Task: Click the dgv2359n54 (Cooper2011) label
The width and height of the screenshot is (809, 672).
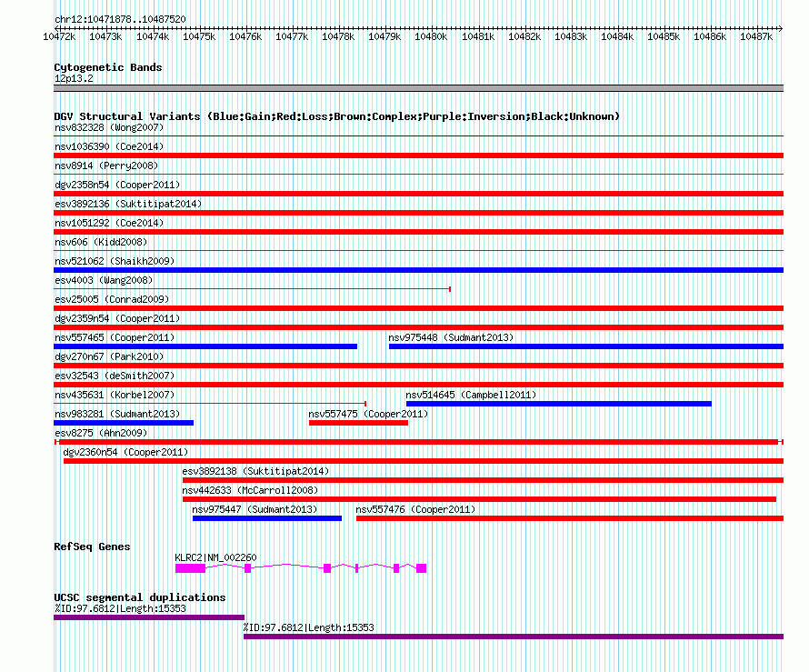Action: (117, 318)
